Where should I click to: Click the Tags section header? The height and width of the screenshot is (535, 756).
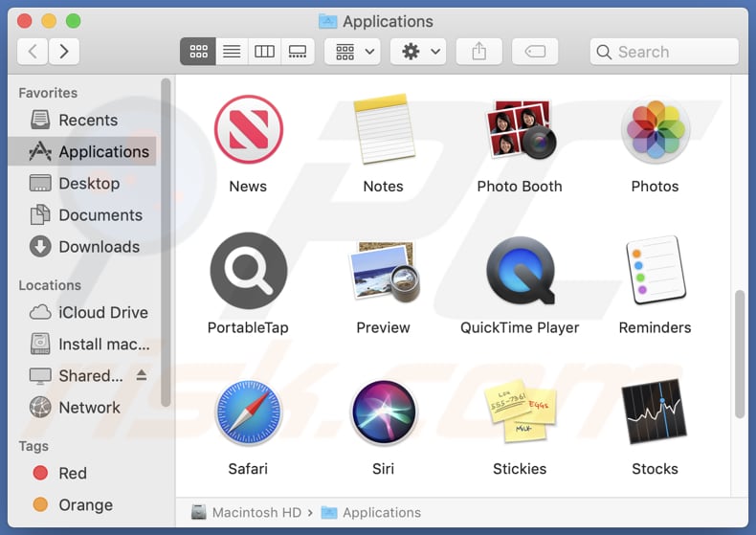click(x=33, y=446)
